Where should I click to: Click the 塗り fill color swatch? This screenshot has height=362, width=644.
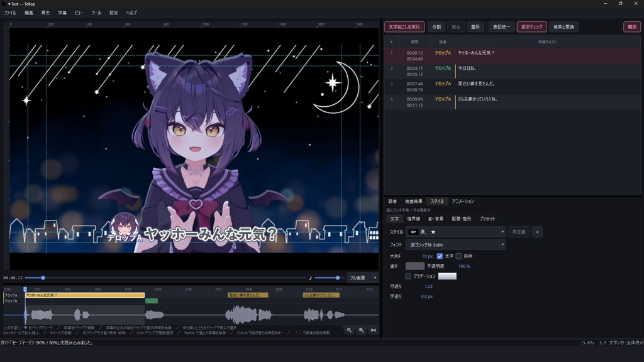click(415, 266)
